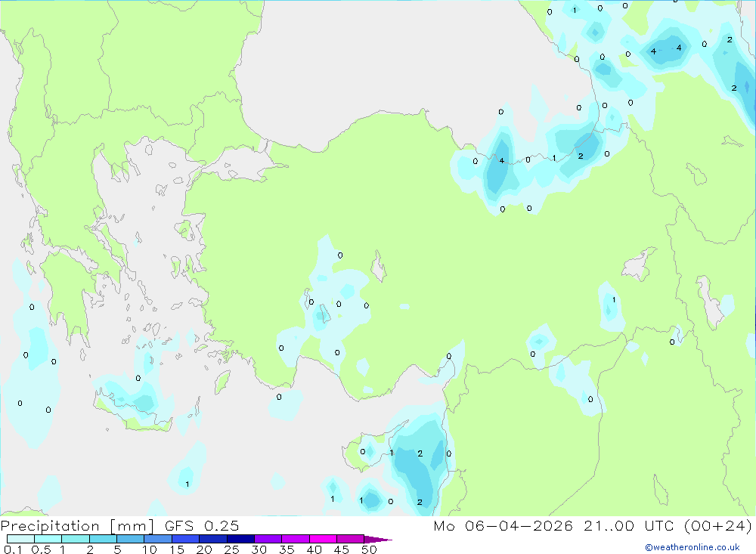Click the '(00+24)' forecast offset text

click(718, 525)
